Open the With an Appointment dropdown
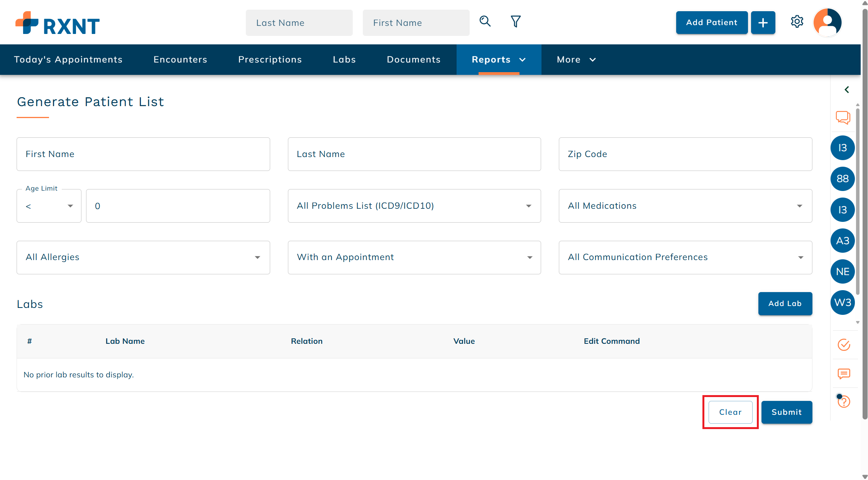Screen dimensions: 868x480 pyautogui.click(x=415, y=258)
